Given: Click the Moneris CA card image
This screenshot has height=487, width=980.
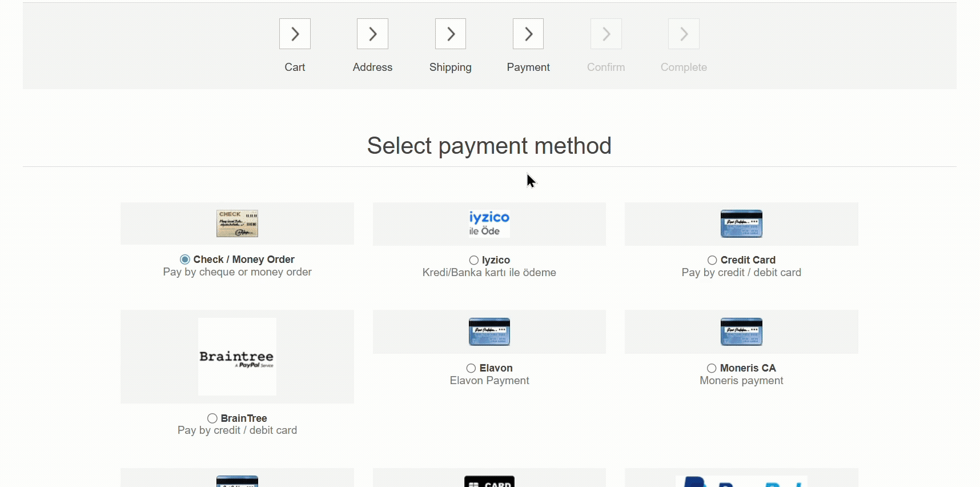Looking at the screenshot, I should point(741,332).
